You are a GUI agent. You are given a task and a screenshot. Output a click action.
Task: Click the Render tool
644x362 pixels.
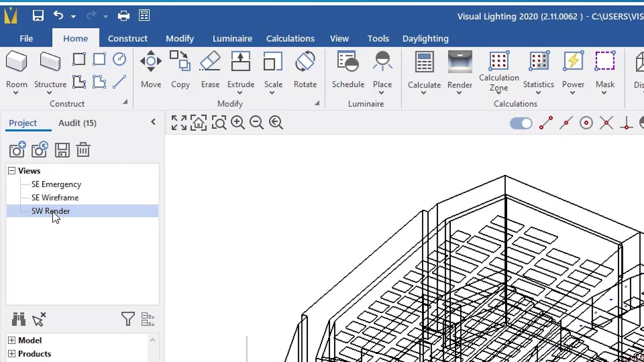click(460, 70)
